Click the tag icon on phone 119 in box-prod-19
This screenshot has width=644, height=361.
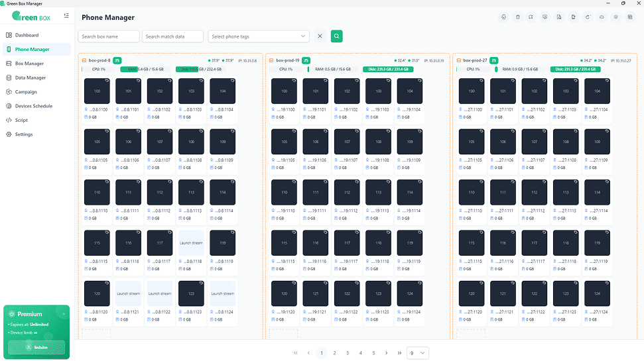coord(420,232)
